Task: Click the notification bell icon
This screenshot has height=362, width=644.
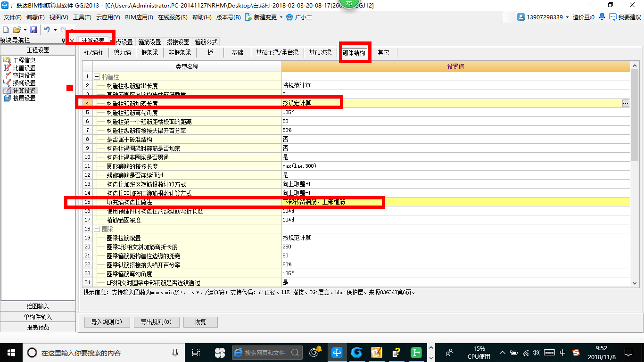Action: pos(602,17)
